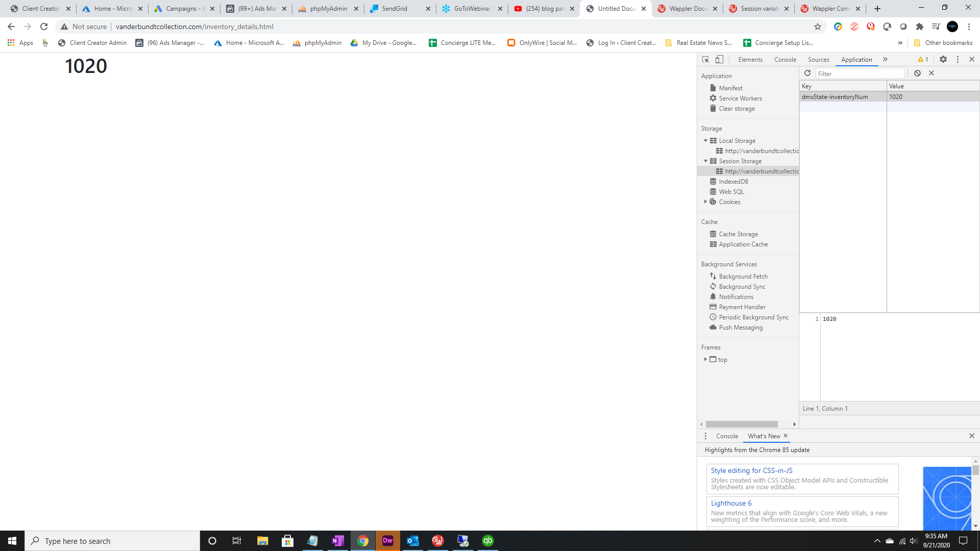Select Web SQL storage item

pos(731,192)
